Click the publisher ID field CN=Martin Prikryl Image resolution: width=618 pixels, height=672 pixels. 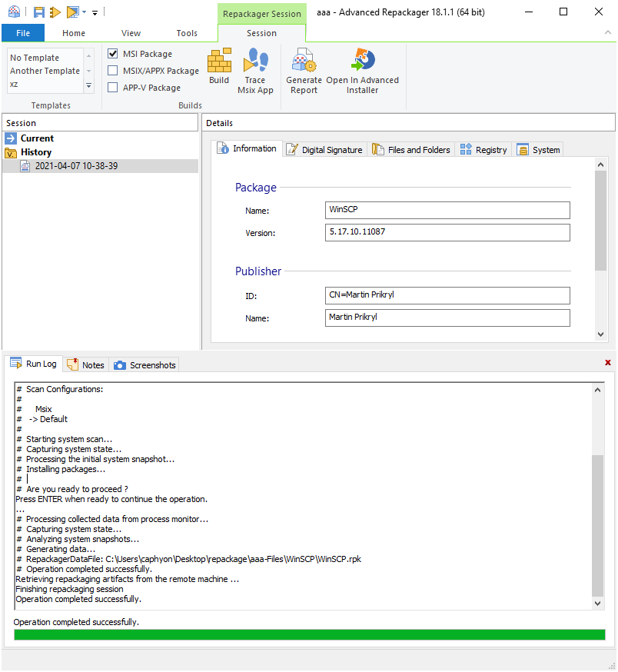pos(447,295)
